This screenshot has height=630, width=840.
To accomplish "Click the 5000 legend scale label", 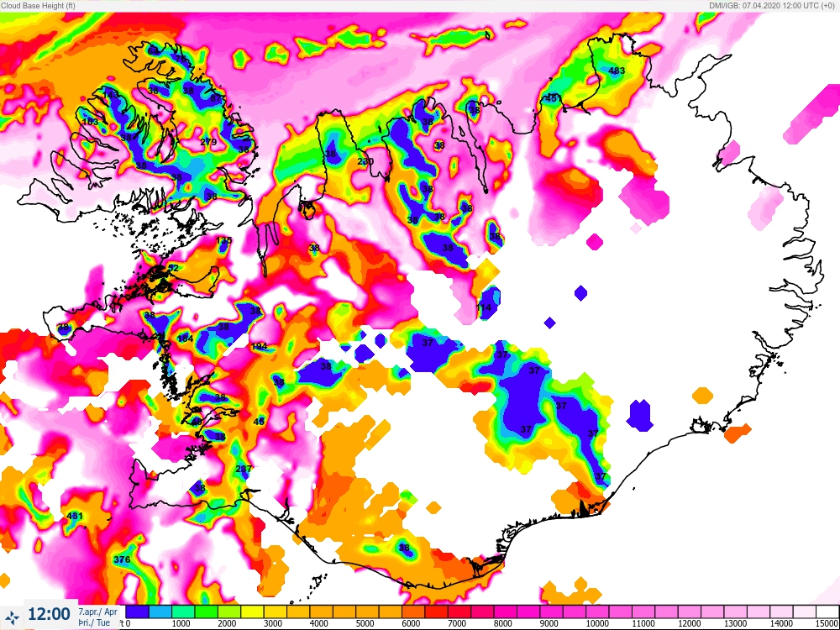I will point(366,623).
